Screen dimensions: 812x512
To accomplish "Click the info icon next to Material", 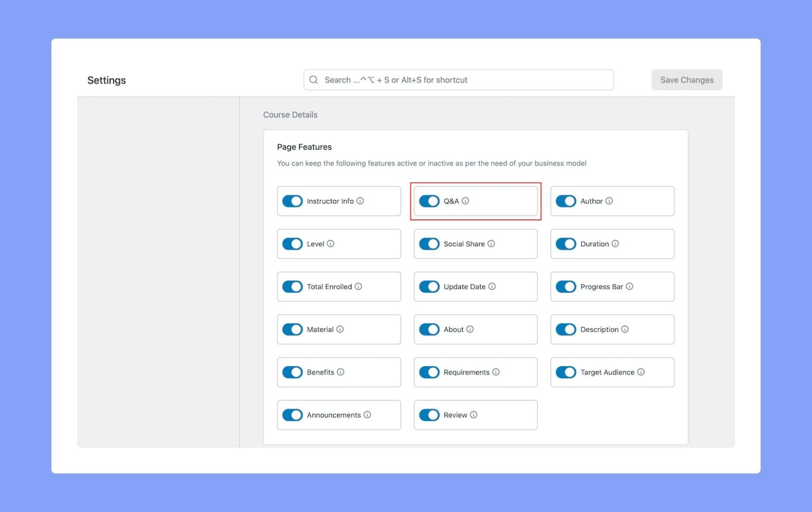I will tap(340, 330).
